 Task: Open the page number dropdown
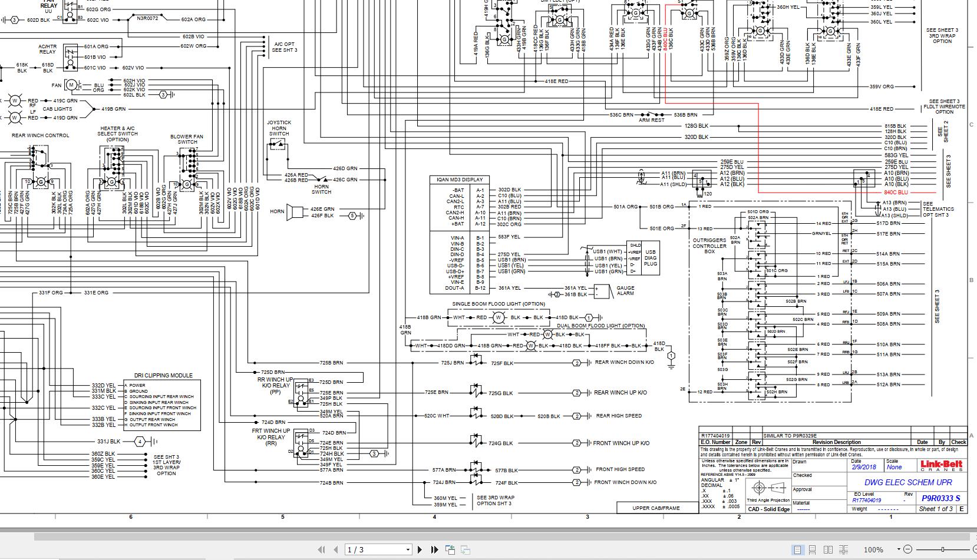click(x=407, y=549)
